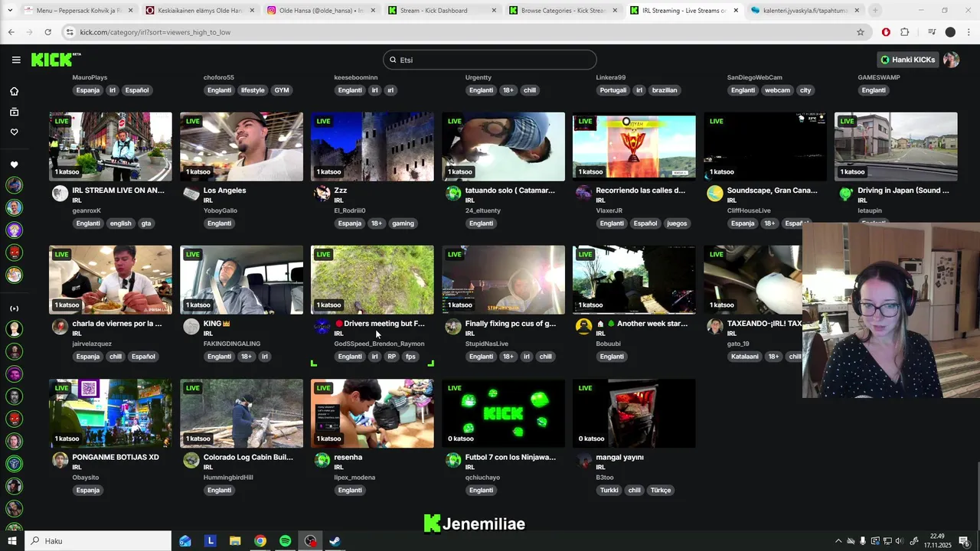Switch to the kalenteri.jyvaskyla.fi tab
The width and height of the screenshot is (980, 551).
804,11
